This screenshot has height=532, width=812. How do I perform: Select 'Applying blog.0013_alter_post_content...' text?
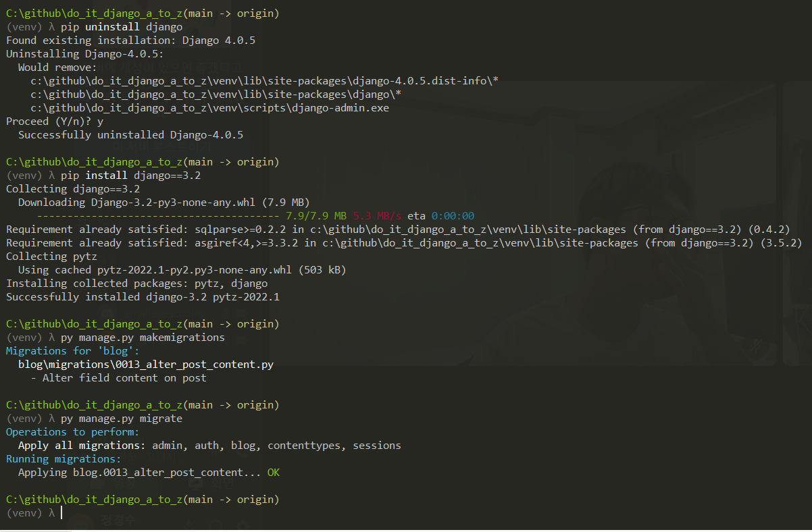pos(140,473)
